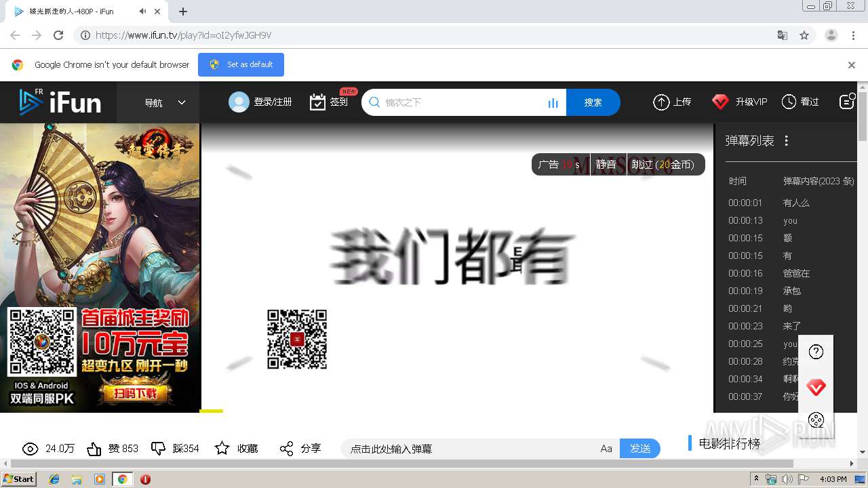The image size is (868, 488).
Task: Open 登录/注册 login link
Action: [273, 102]
